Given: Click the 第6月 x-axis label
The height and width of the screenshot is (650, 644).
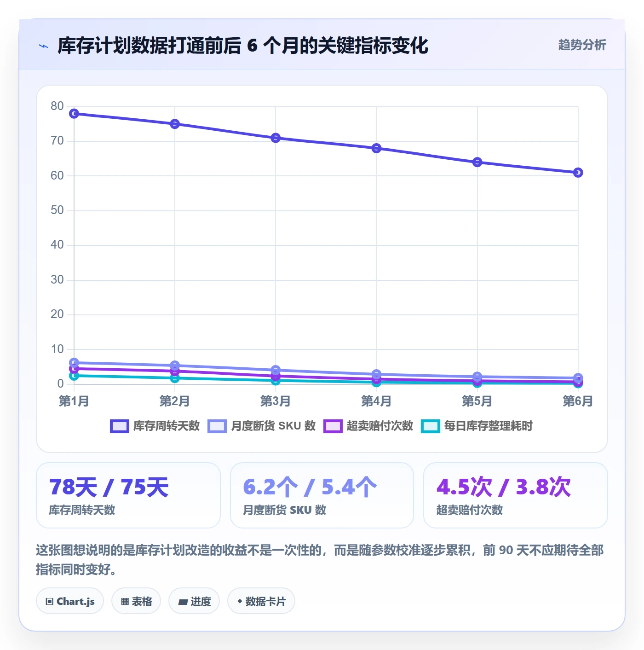Looking at the screenshot, I should (x=578, y=401).
